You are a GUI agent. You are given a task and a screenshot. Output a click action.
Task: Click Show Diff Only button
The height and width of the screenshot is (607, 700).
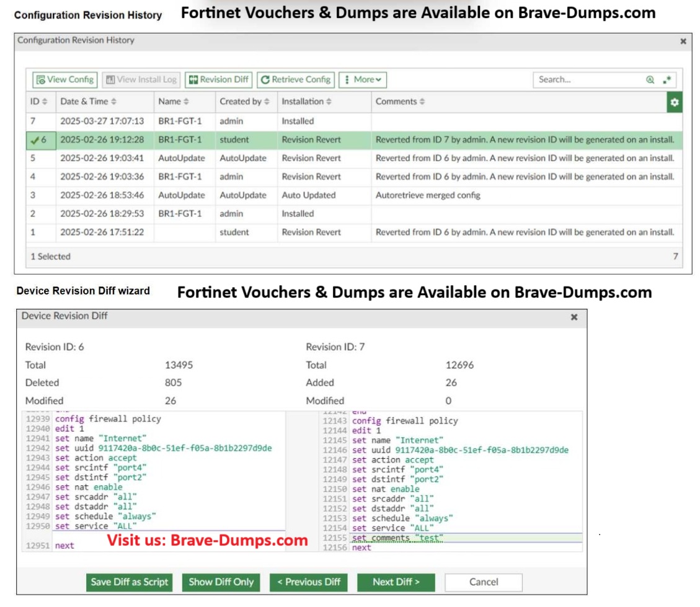click(221, 582)
